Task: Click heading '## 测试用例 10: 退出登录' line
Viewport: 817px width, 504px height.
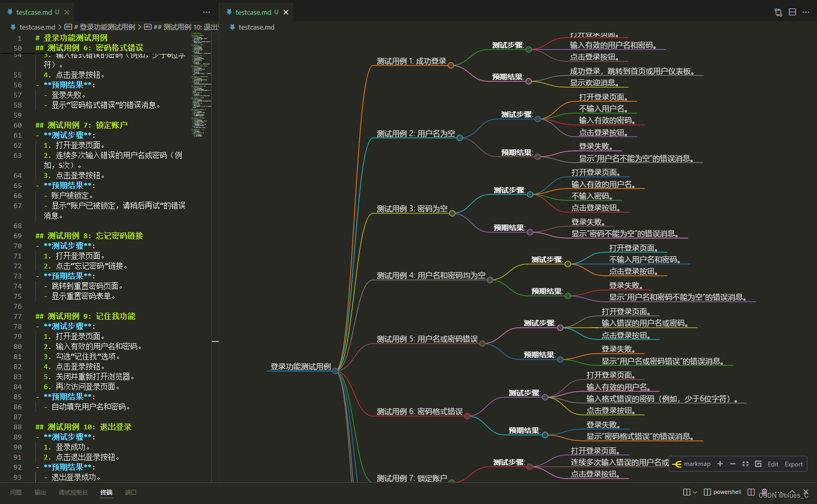Action: tap(84, 427)
